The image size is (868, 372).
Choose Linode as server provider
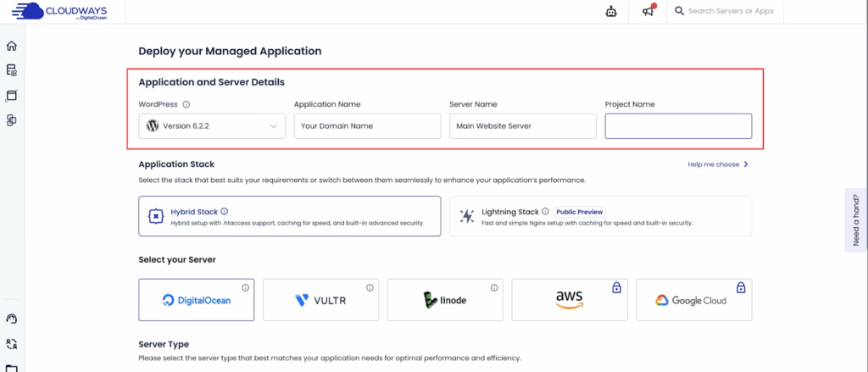[x=445, y=300]
